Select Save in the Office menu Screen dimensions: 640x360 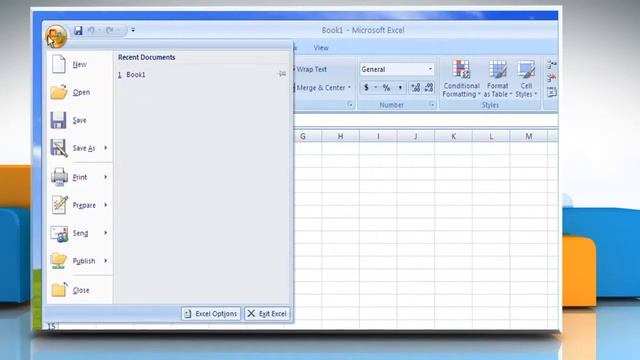coord(80,120)
